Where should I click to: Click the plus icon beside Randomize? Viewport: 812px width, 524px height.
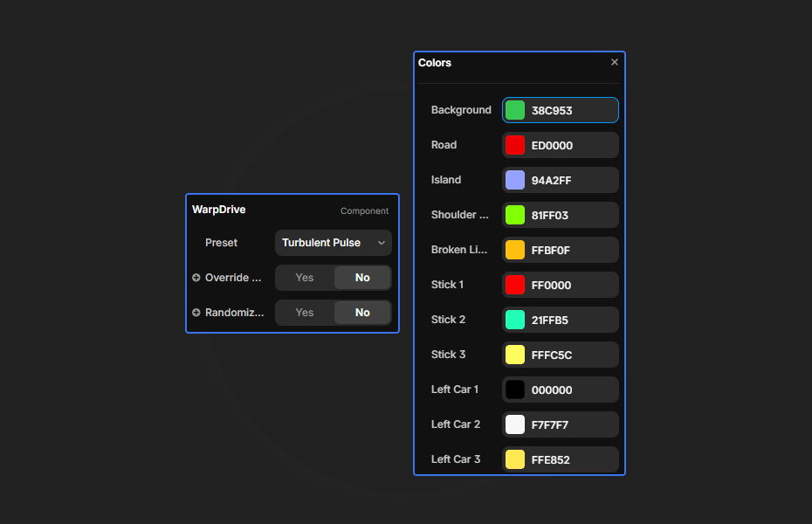196,312
